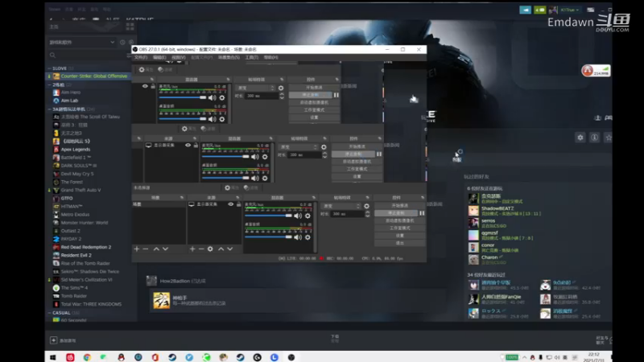Open Steam green inbox notification icon
The width and height of the screenshot is (644, 362).
point(539,10)
